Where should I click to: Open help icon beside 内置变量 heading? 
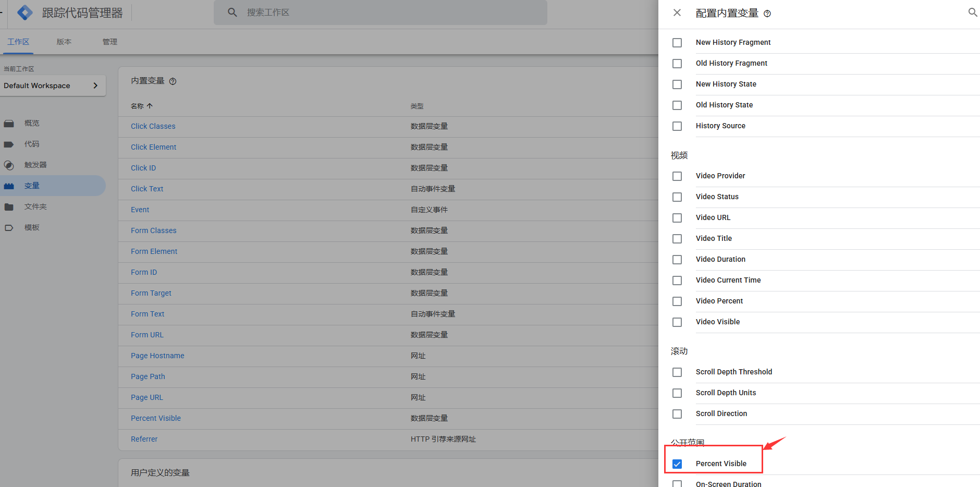coord(173,81)
